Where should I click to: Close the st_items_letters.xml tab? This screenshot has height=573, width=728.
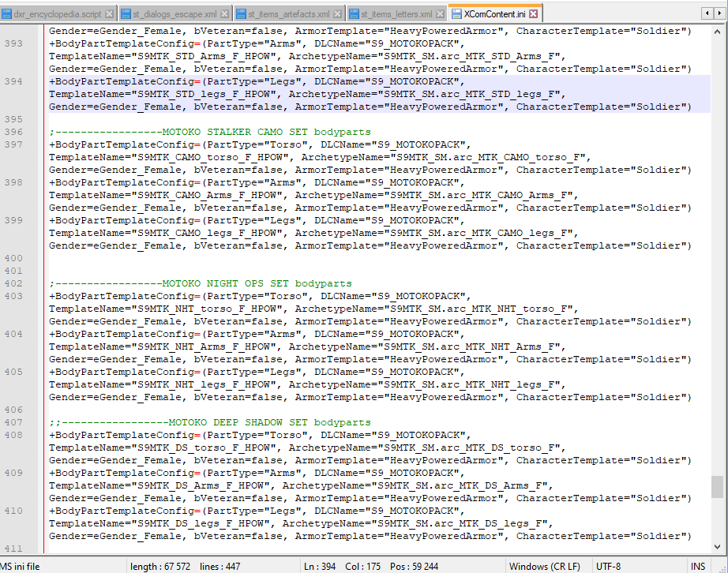click(x=440, y=14)
